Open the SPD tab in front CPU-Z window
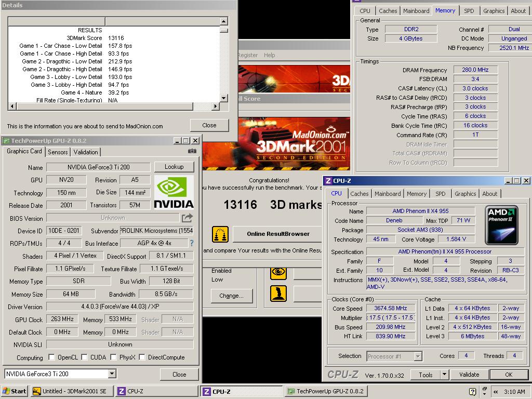 [441, 194]
